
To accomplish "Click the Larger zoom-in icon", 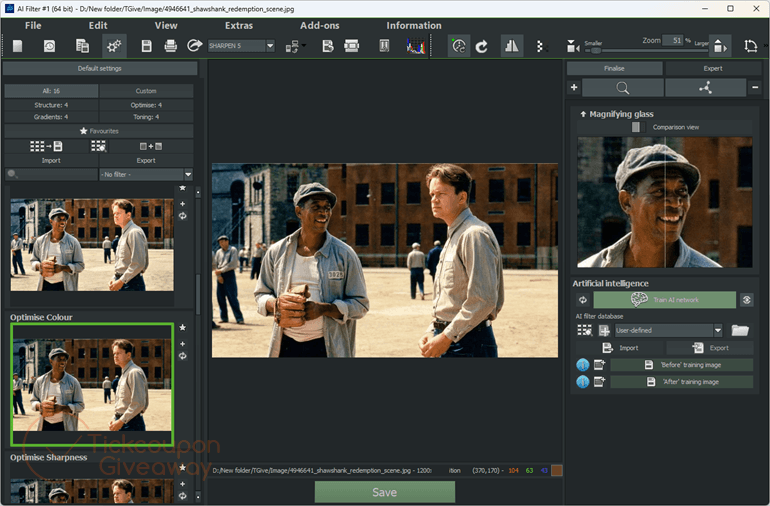I will [x=719, y=46].
